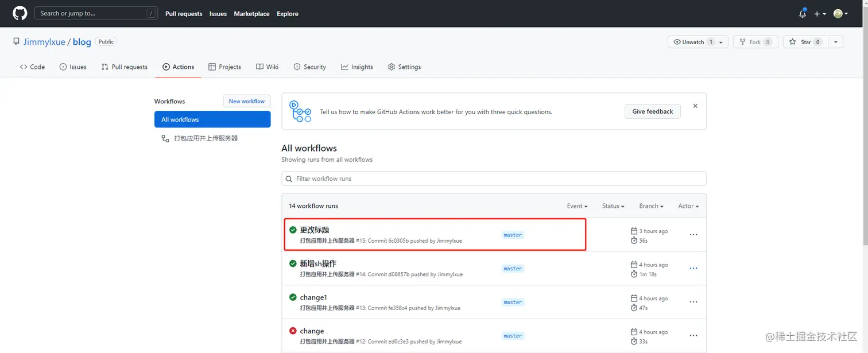Open the Jimmylxue owner link
Viewport: 868px width, 353px height.
pyautogui.click(x=44, y=42)
